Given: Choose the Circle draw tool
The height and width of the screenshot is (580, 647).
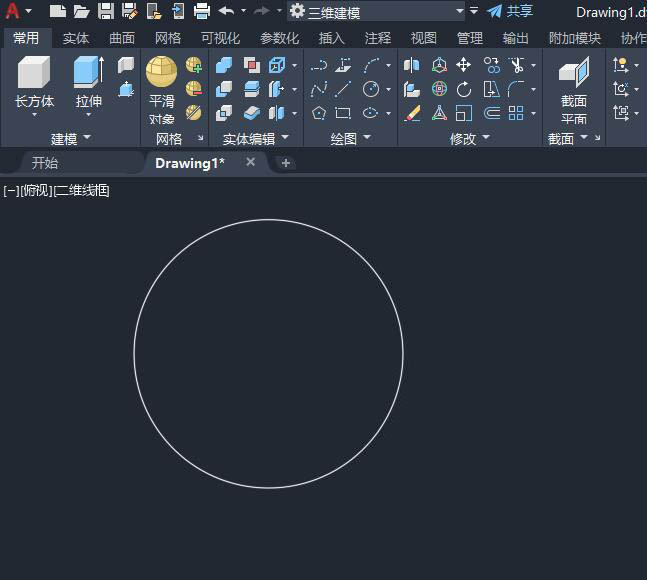Looking at the screenshot, I should (x=371, y=89).
